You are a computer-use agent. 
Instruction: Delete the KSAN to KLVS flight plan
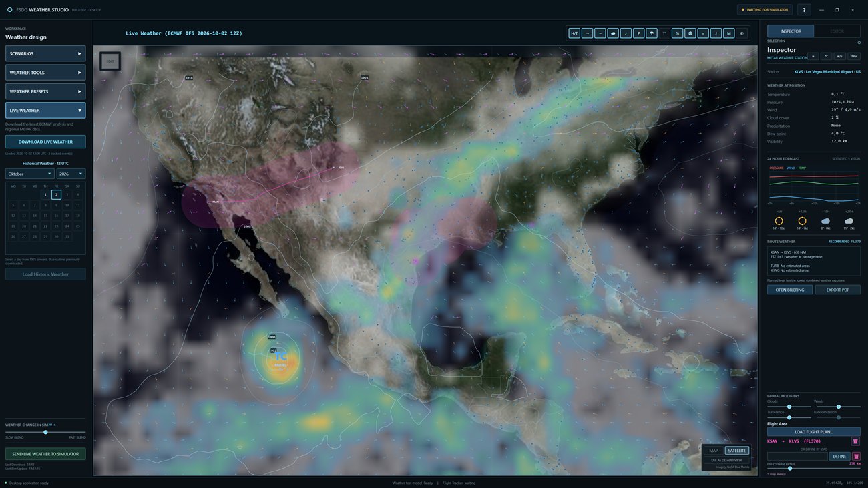(x=855, y=441)
